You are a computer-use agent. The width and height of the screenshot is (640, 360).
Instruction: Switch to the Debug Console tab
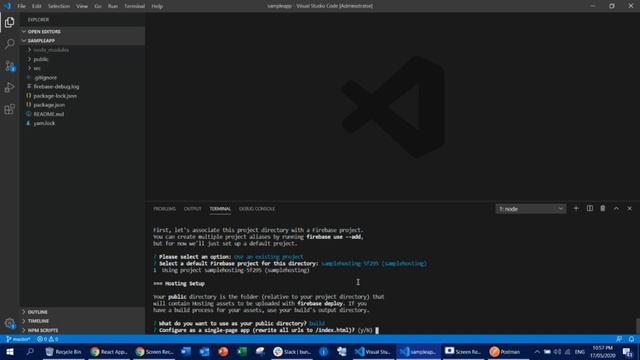[x=257, y=209]
